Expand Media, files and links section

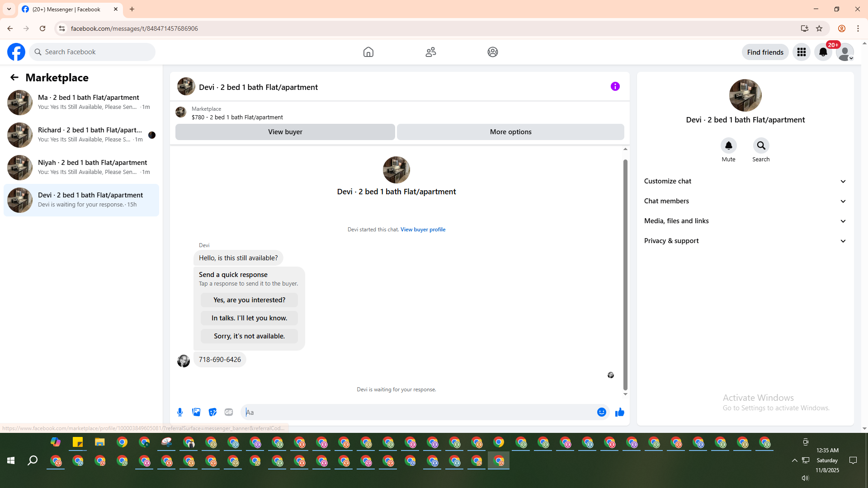(x=745, y=221)
